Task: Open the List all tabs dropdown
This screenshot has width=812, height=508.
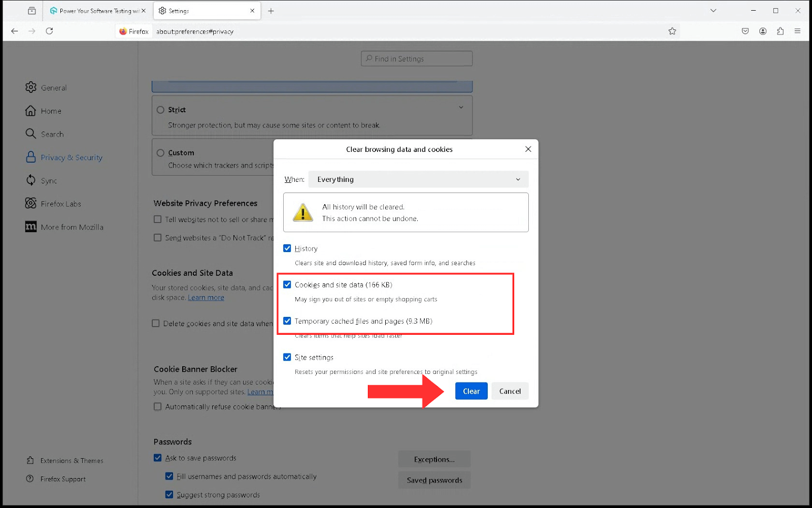Action: pos(713,11)
